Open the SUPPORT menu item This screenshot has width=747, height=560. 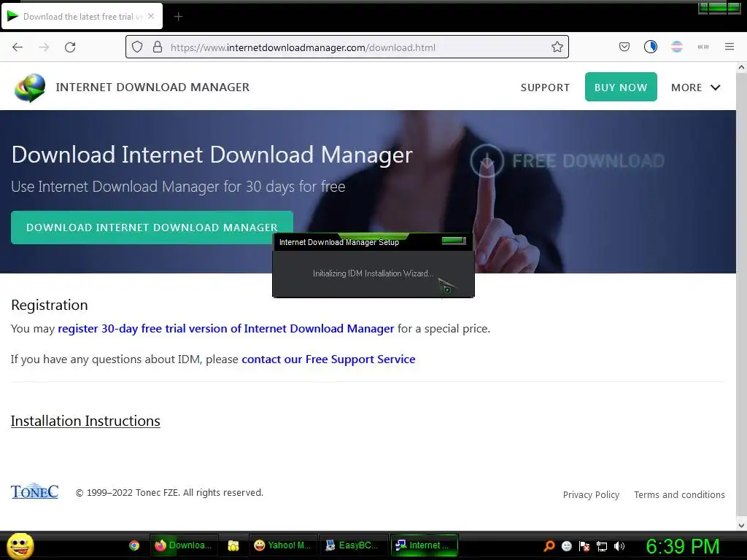pos(545,87)
